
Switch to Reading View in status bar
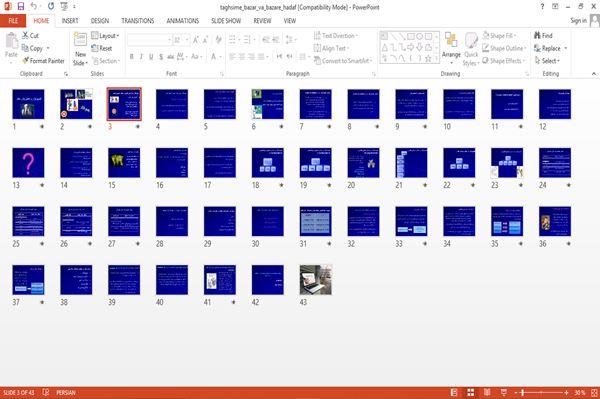pos(487,392)
